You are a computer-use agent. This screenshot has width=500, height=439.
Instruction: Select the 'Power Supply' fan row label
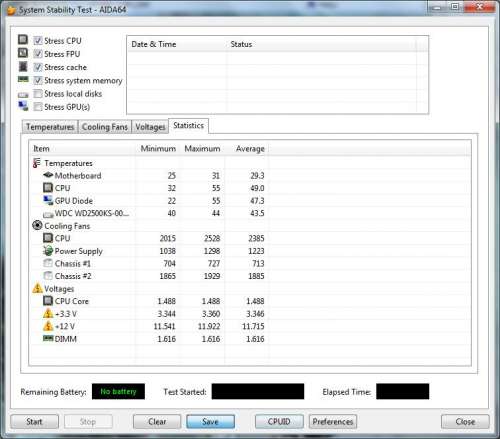(78, 251)
